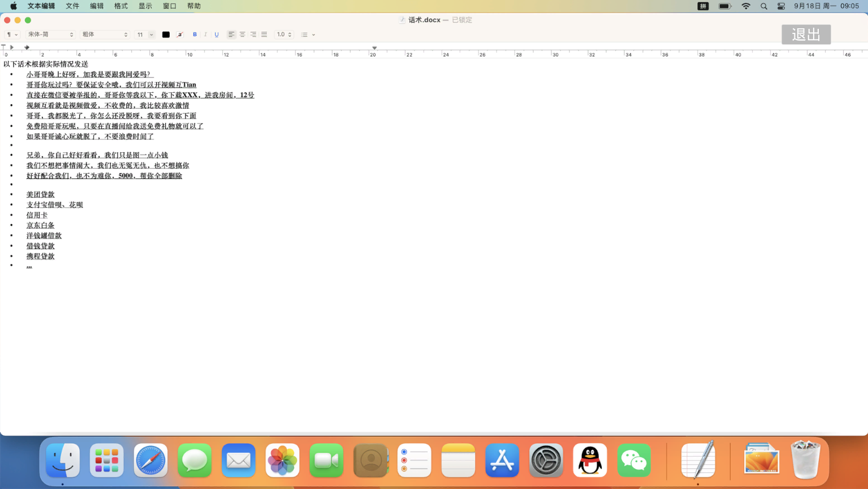Check the battery status icon
The height and width of the screenshot is (489, 868).
click(x=725, y=6)
